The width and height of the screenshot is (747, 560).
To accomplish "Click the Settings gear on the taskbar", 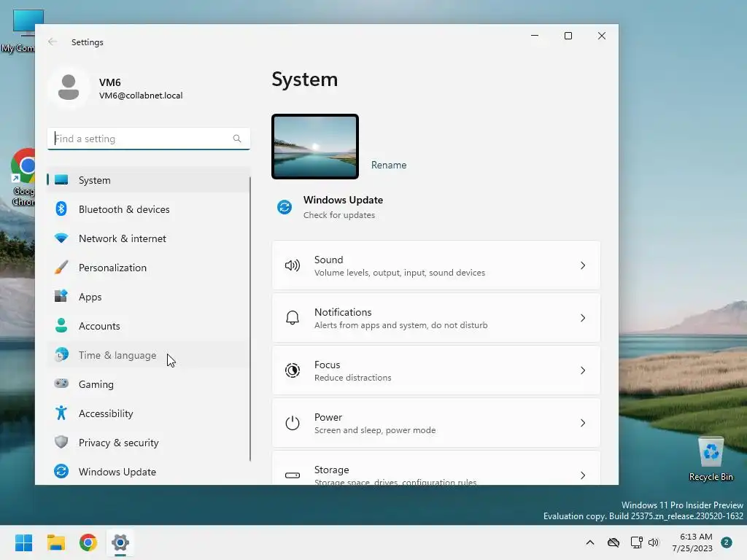I will [120, 542].
